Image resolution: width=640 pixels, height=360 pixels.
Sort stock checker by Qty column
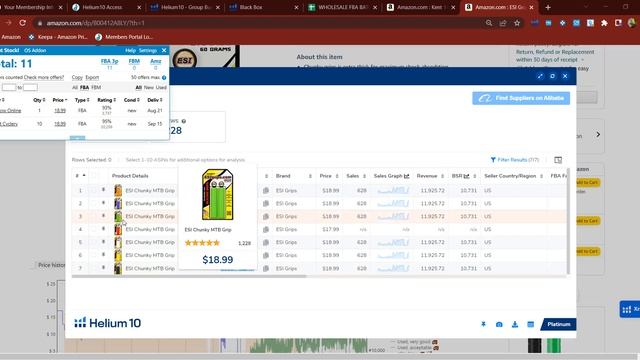[x=39, y=100]
